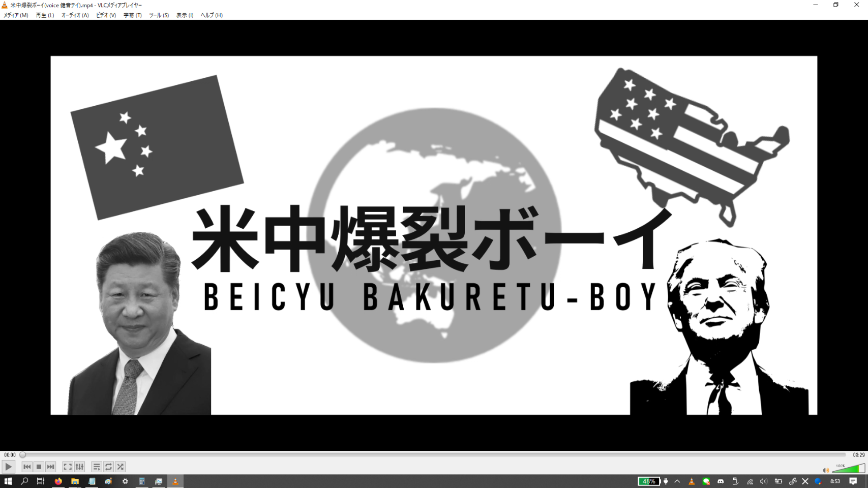868x488 pixels.
Task: Open the system volume tray icon
Action: tap(763, 481)
